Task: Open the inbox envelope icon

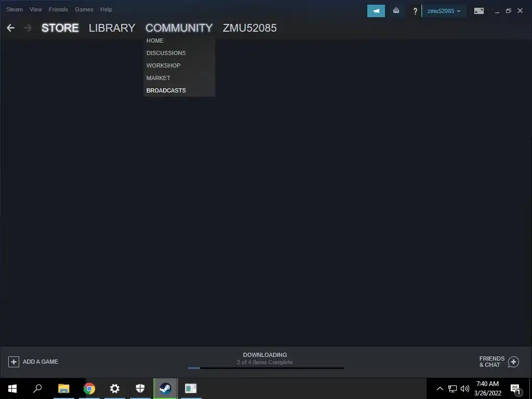Action: (x=396, y=11)
